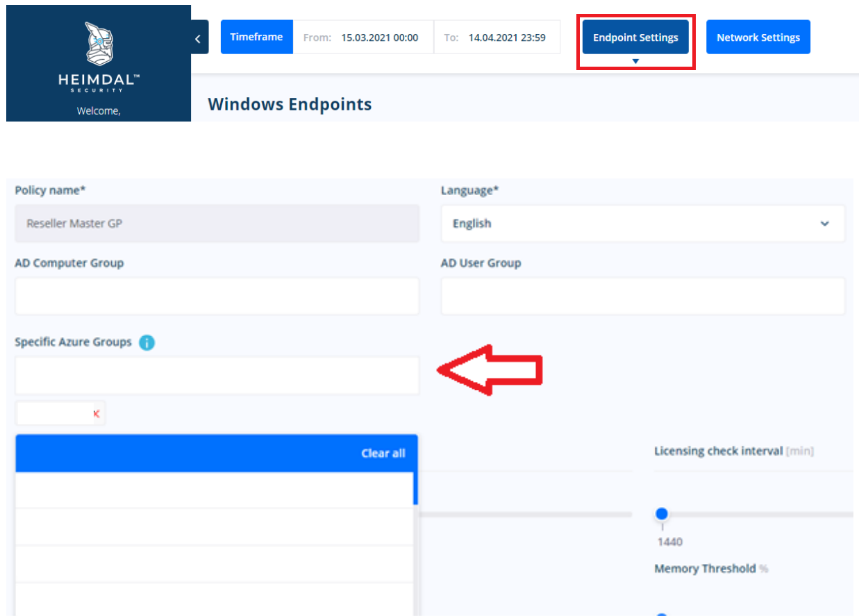Click the Heimdal Security logo
The image size is (859, 616).
click(99, 56)
